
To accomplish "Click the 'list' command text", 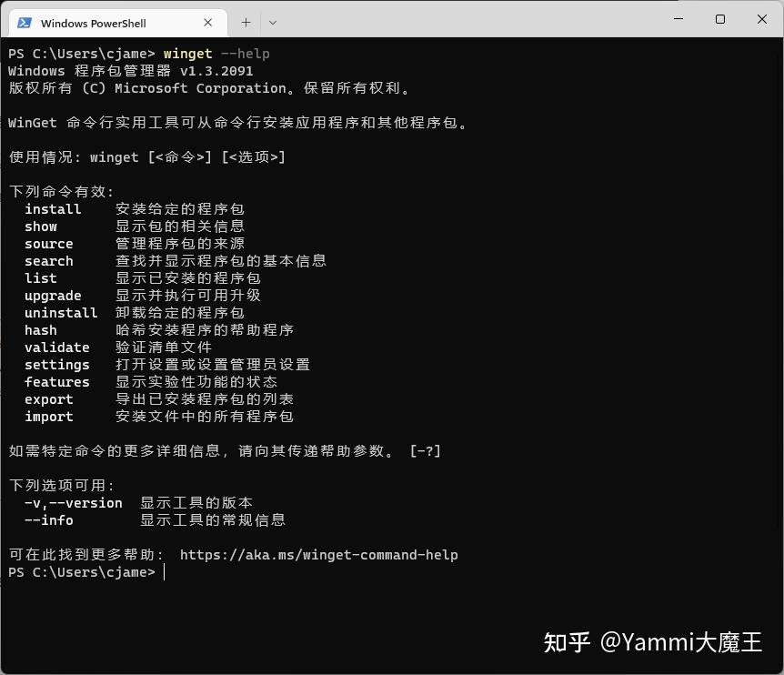I will coord(41,278).
